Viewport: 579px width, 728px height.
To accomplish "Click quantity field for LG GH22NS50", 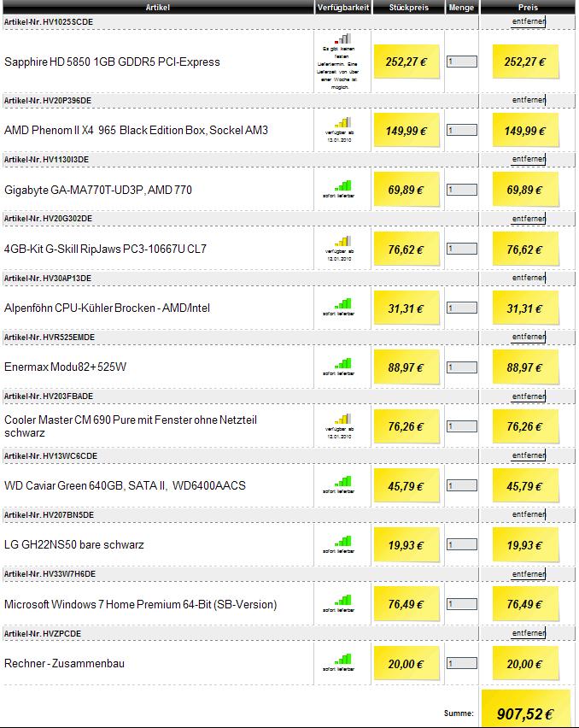I will 462,544.
